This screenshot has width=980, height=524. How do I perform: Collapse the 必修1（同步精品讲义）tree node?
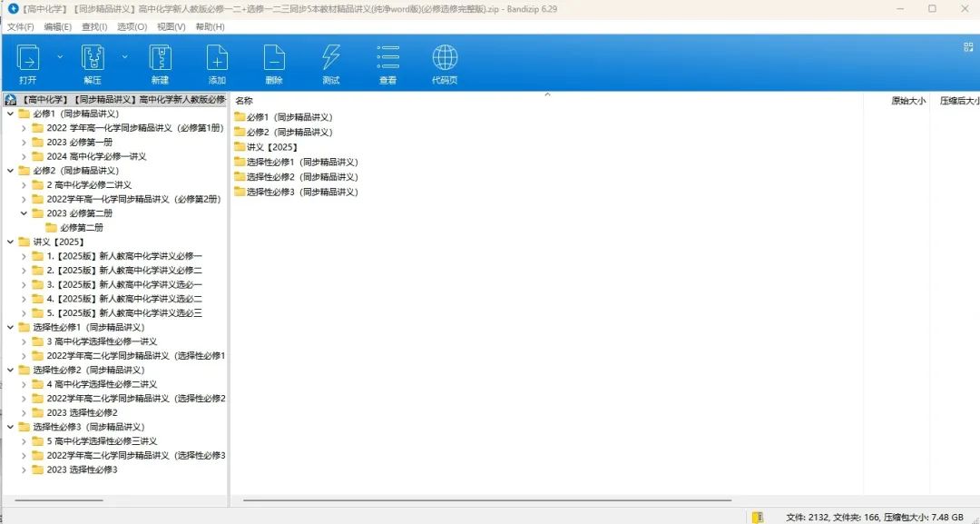pos(10,114)
